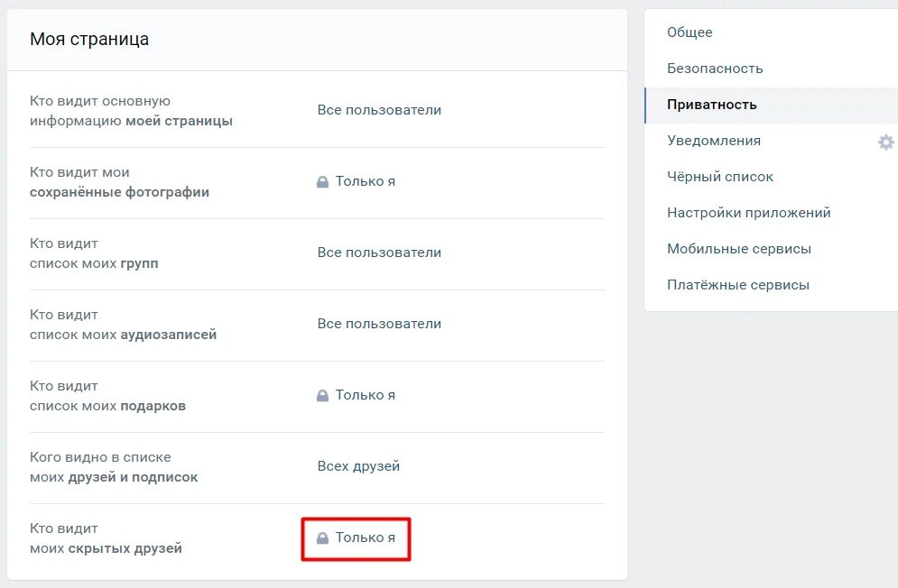Open the 'Всех друзей' friends visibility setting
The height and width of the screenshot is (588, 898).
(x=358, y=466)
